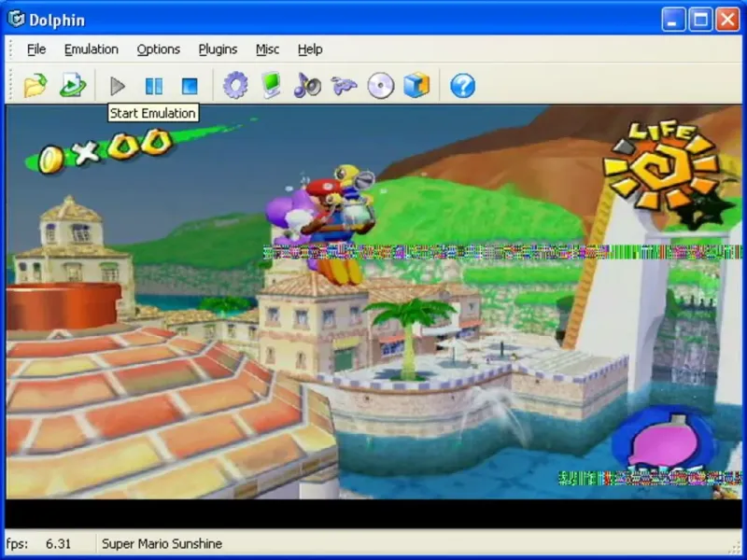Start emulation with the play button
This screenshot has width=747, height=560.
pyautogui.click(x=118, y=86)
